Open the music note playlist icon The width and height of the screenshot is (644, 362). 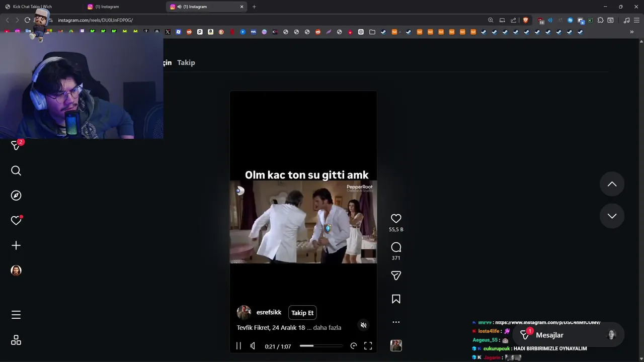[x=626, y=20]
